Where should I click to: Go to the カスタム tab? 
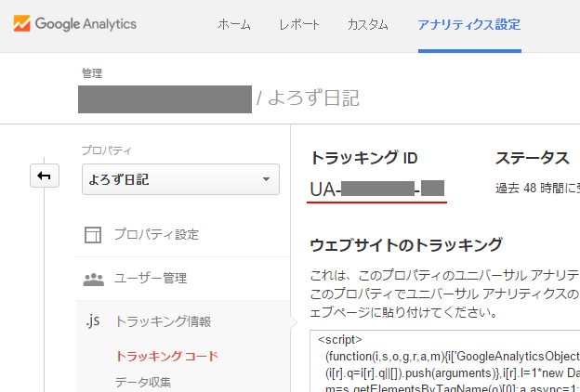(367, 25)
